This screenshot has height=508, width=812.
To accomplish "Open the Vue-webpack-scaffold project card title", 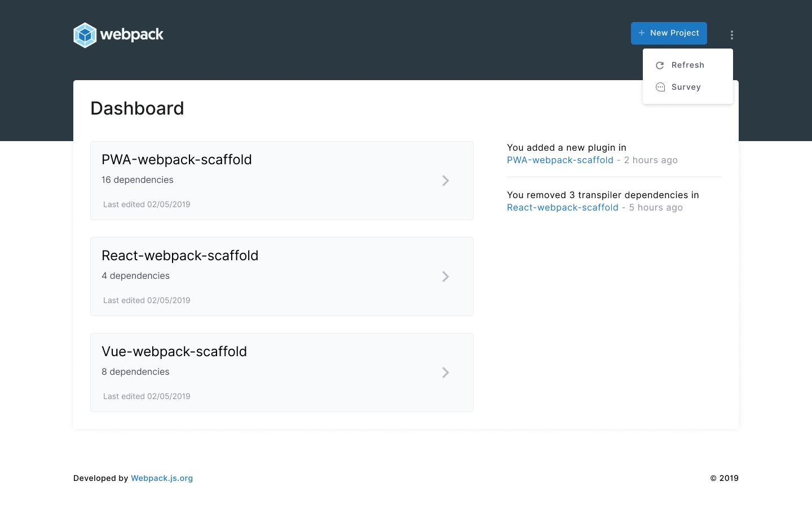I will coord(174,352).
